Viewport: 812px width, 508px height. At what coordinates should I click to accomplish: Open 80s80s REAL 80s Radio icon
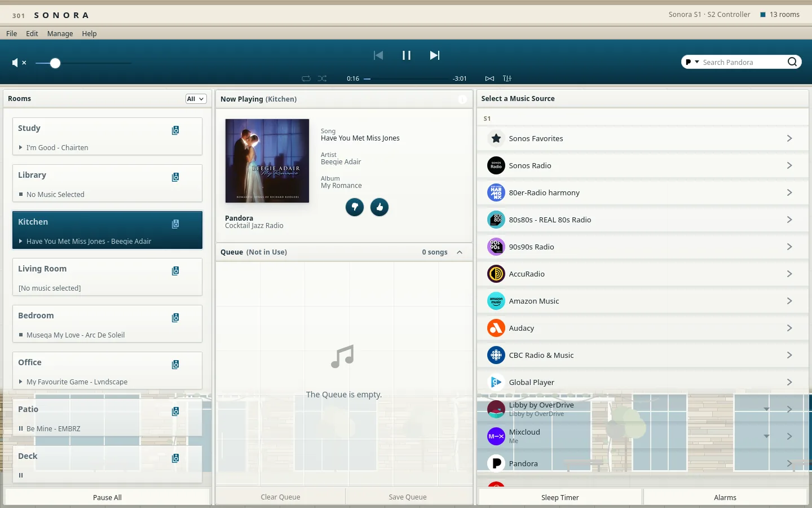[496, 220]
